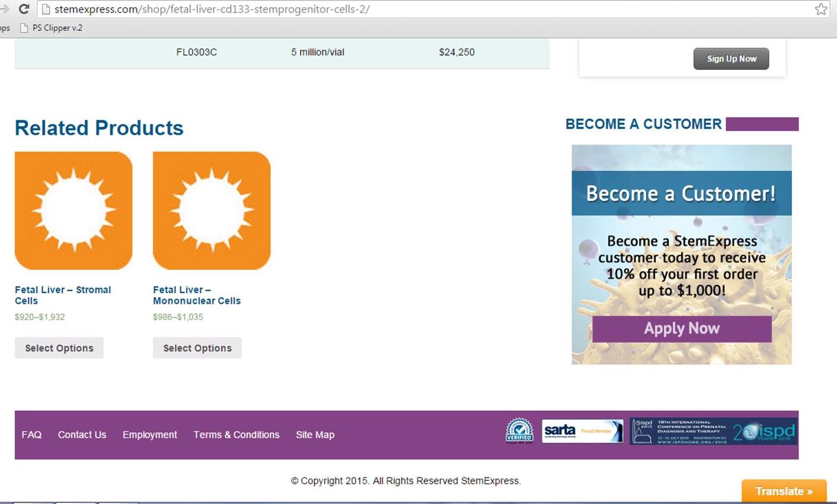The image size is (837, 504).
Task: Select Options for Mononuclear Cells
Action: (x=197, y=348)
